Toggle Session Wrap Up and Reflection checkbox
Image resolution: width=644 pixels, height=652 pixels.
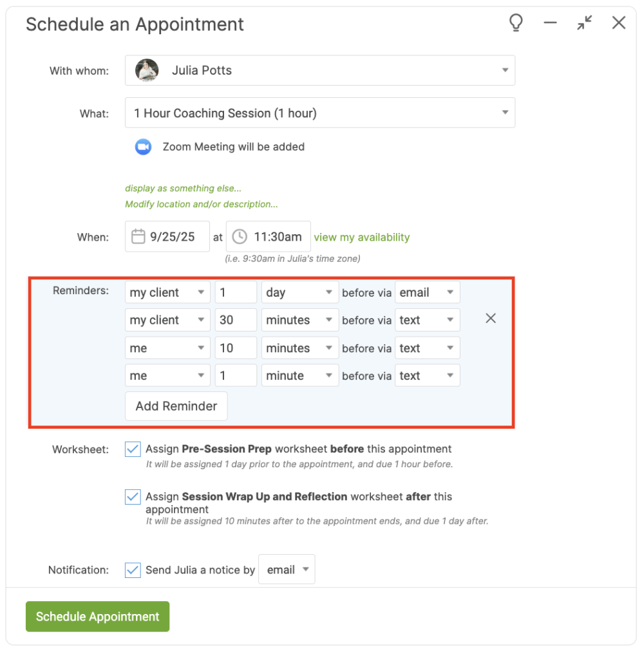coord(133,497)
